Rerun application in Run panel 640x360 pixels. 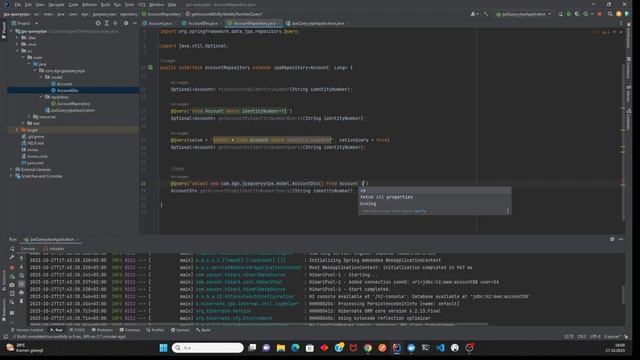[12, 249]
